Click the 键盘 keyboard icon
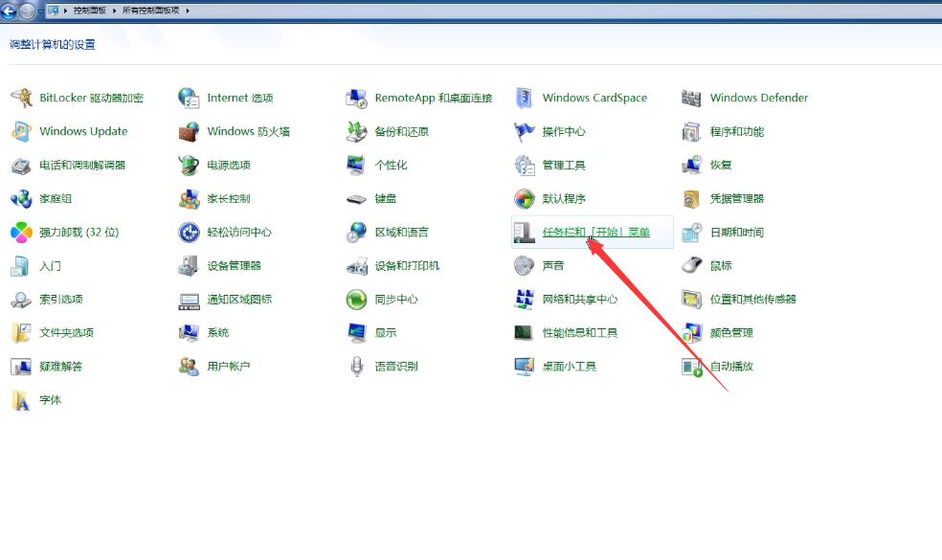Screen dimensions: 942x560 (356, 198)
